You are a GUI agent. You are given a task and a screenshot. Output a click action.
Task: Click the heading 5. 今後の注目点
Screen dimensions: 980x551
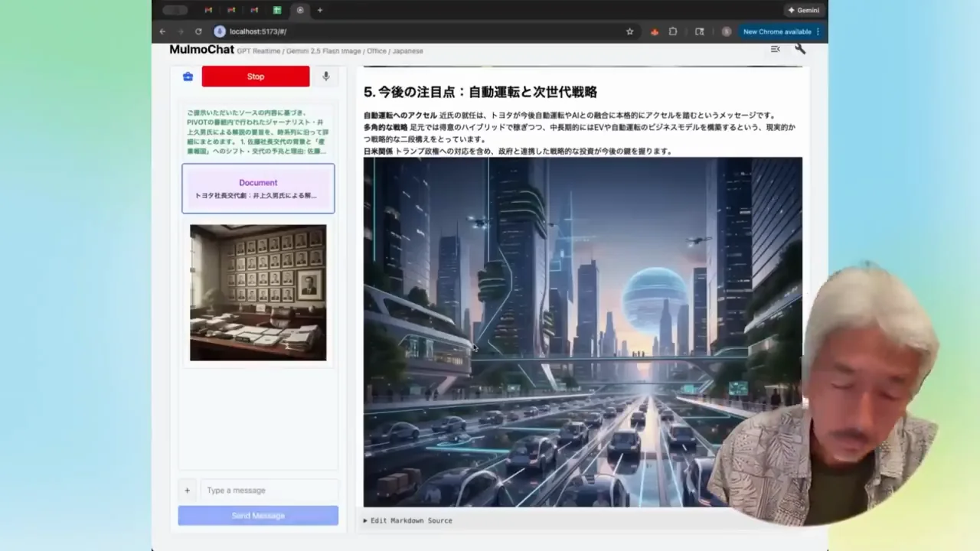point(480,92)
